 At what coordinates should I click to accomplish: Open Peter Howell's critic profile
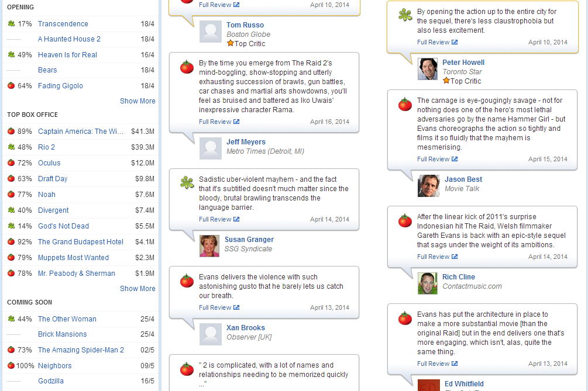463,63
